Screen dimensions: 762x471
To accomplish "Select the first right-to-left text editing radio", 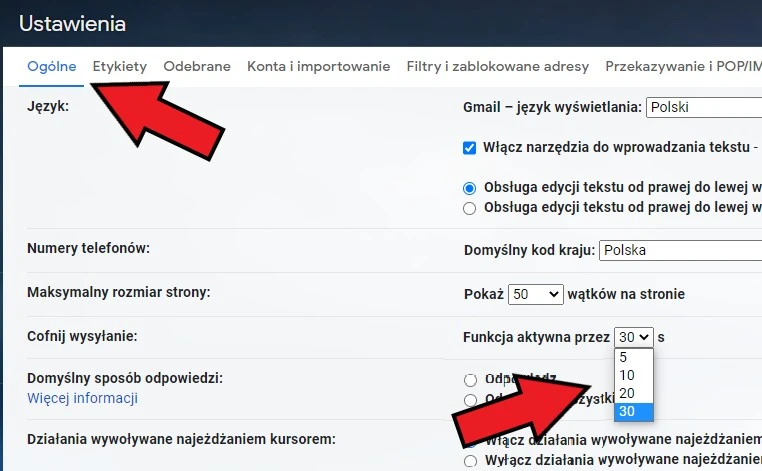I will click(470, 187).
